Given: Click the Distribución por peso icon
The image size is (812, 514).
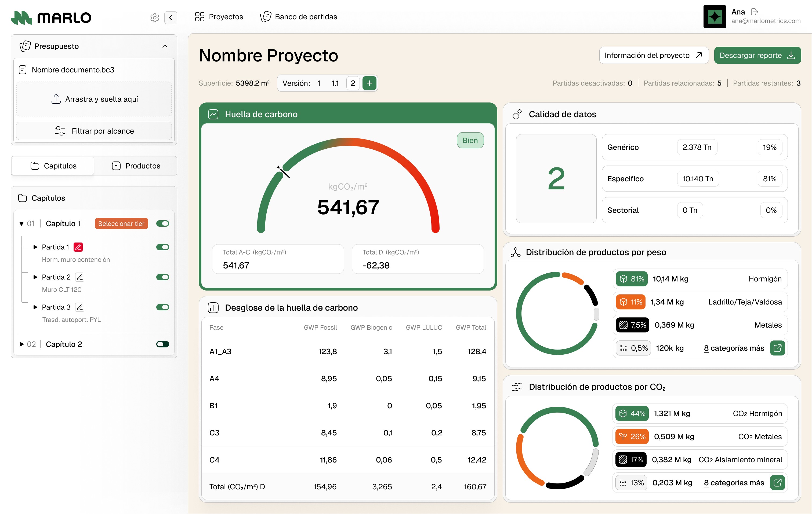Looking at the screenshot, I should click(x=515, y=252).
